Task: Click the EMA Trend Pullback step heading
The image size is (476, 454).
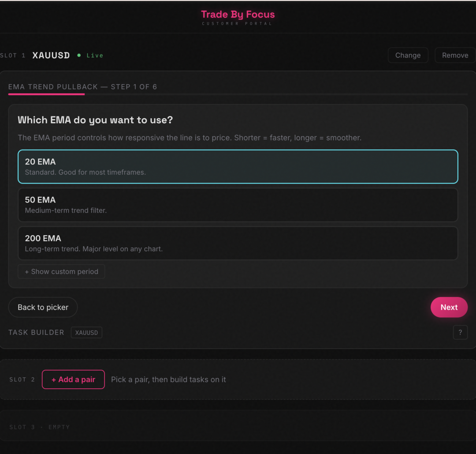Action: [82, 87]
